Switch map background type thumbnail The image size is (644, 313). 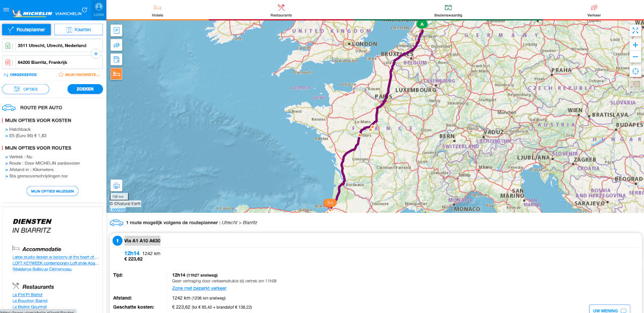[635, 85]
